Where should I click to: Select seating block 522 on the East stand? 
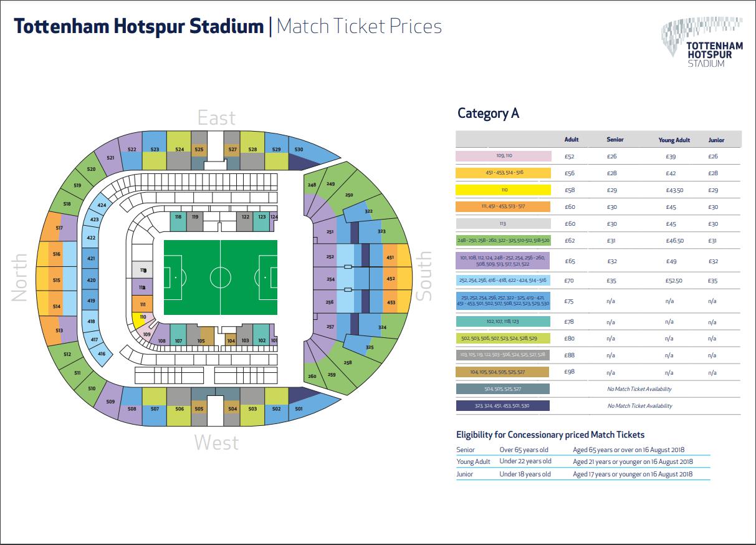[132, 150]
